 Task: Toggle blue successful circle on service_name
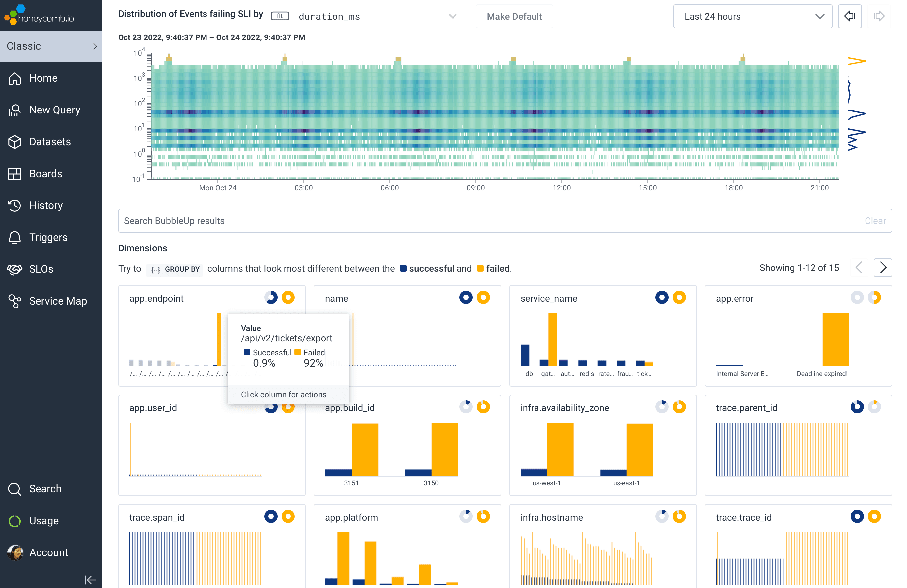(661, 297)
